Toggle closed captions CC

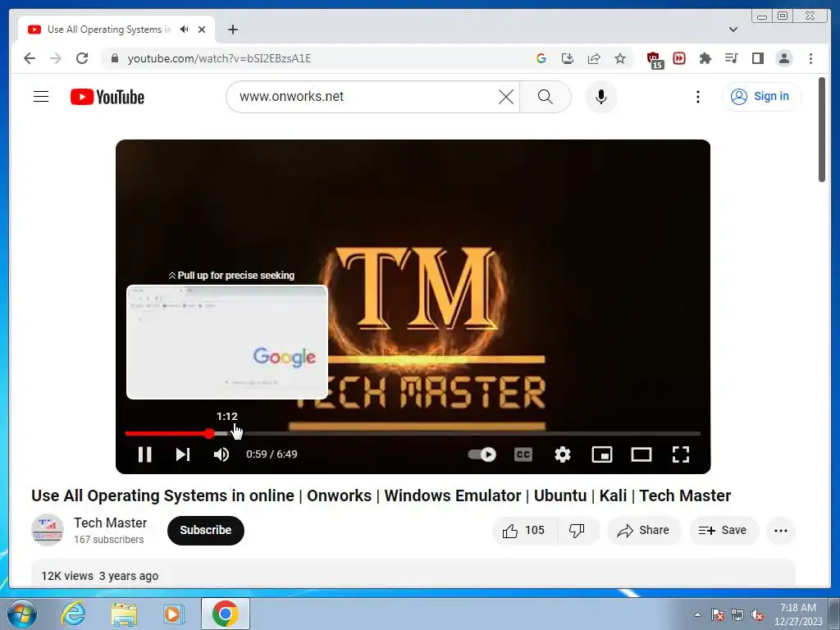tap(523, 454)
